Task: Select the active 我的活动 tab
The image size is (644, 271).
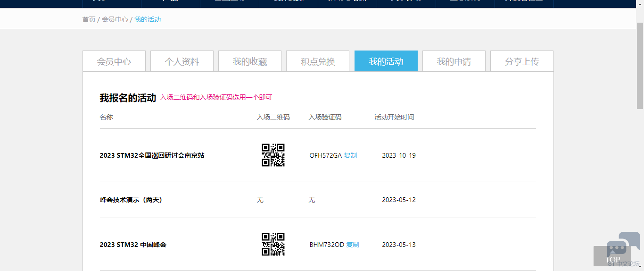Action: click(386, 61)
